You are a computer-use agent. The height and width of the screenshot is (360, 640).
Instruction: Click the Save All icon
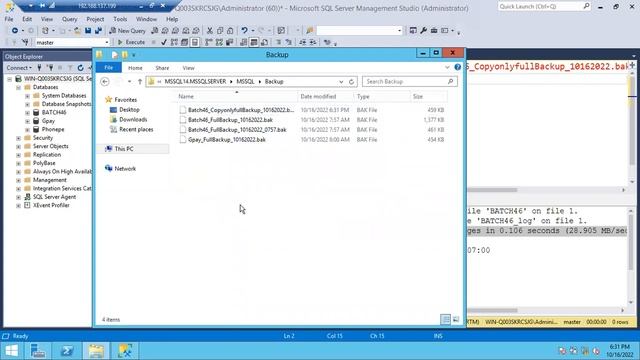98,31
